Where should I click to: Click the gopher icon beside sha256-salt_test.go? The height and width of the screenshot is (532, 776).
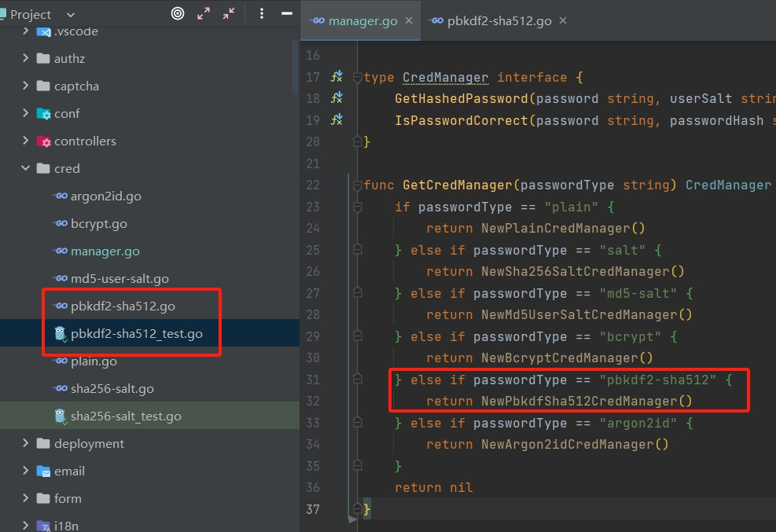click(61, 416)
